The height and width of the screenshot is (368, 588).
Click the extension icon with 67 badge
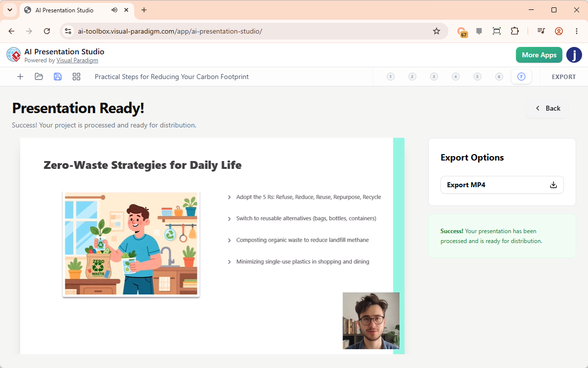[462, 32]
